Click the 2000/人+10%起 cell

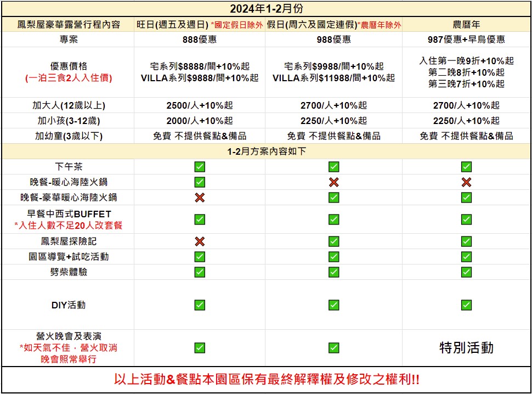click(x=200, y=121)
